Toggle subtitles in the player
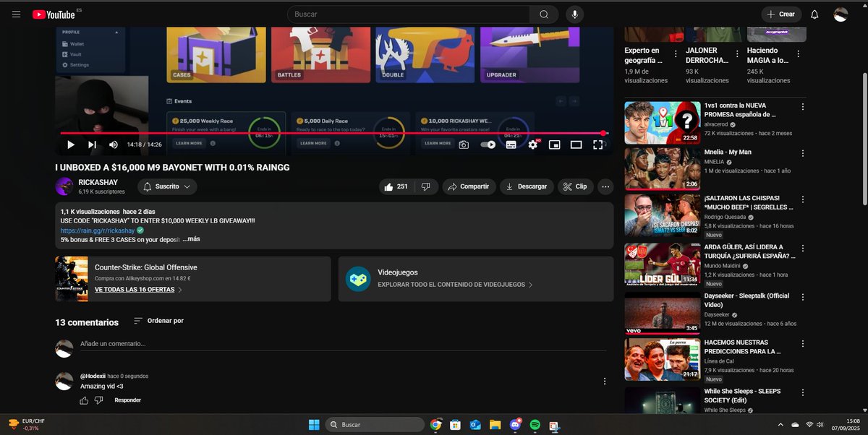This screenshot has height=435, width=868. 511,145
